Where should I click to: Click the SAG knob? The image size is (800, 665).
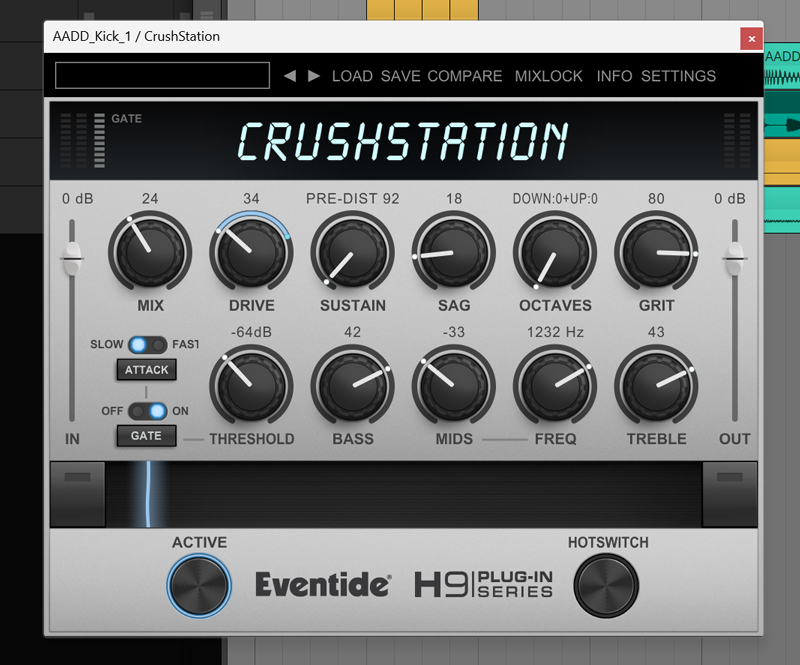tap(454, 253)
